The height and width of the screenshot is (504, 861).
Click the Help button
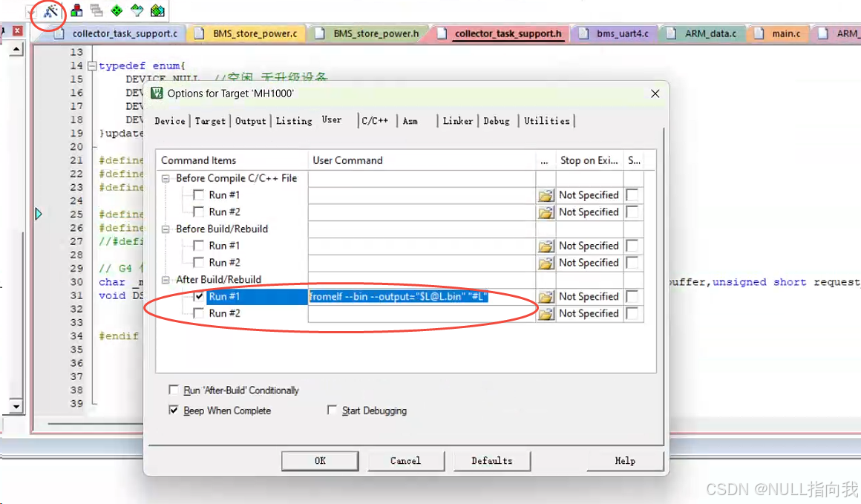[x=625, y=461]
